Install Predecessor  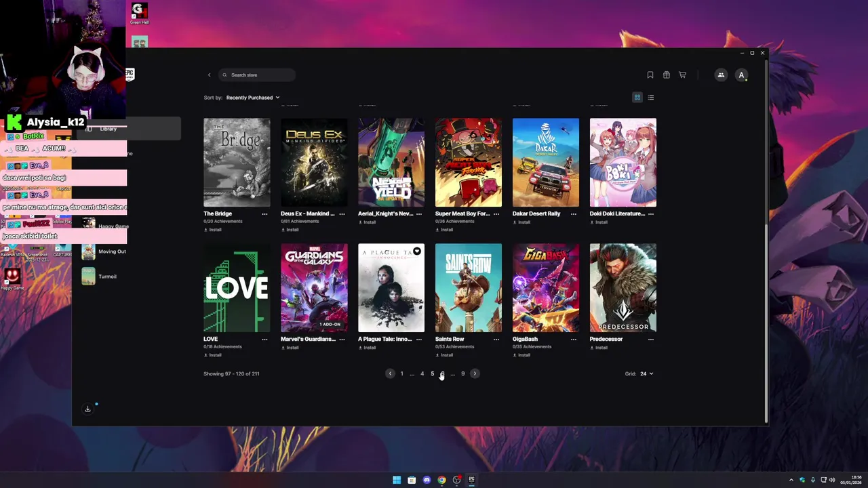(599, 348)
